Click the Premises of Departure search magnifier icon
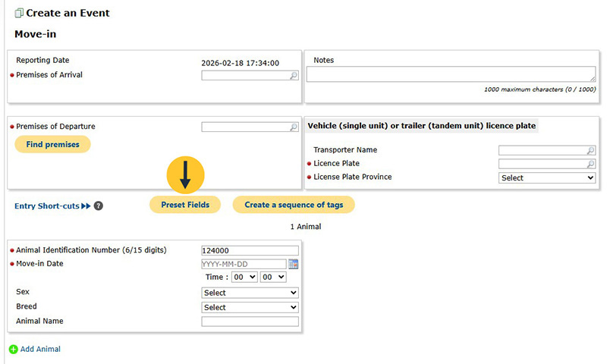This screenshot has width=607, height=364. 294,127
